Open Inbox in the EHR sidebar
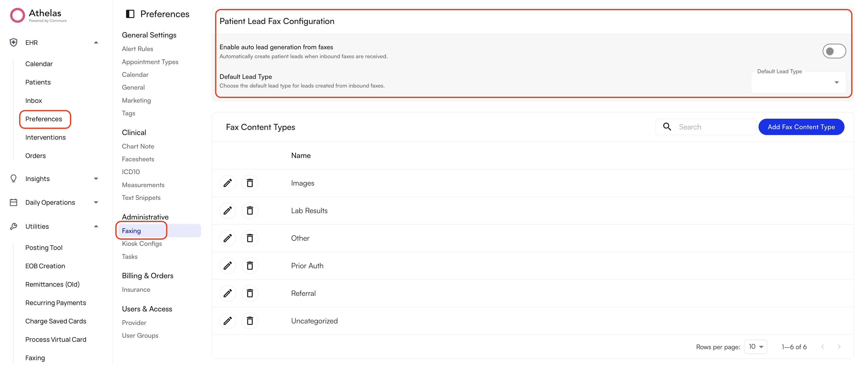This screenshot has height=365, width=868. [34, 100]
